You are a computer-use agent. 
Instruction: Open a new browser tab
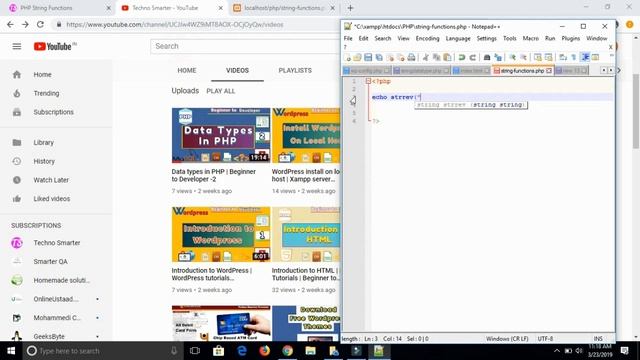click(x=350, y=8)
